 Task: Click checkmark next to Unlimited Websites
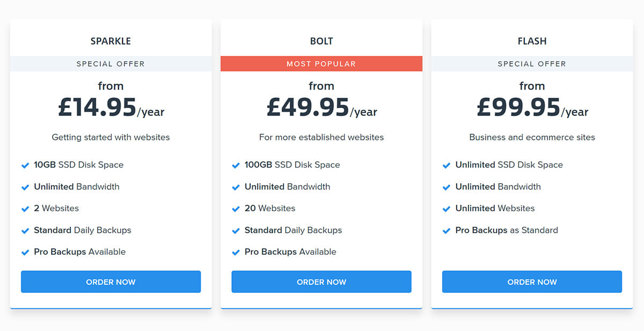tap(446, 209)
